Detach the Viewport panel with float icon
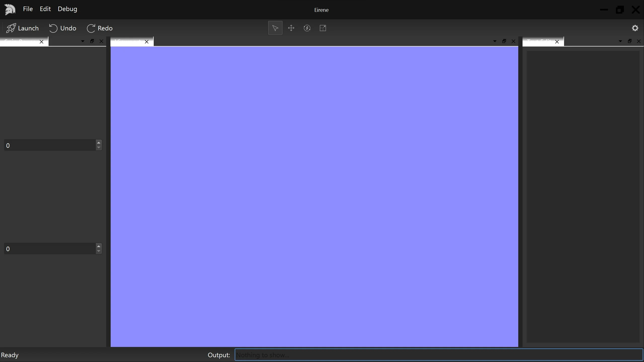644x362 pixels. pos(504,41)
